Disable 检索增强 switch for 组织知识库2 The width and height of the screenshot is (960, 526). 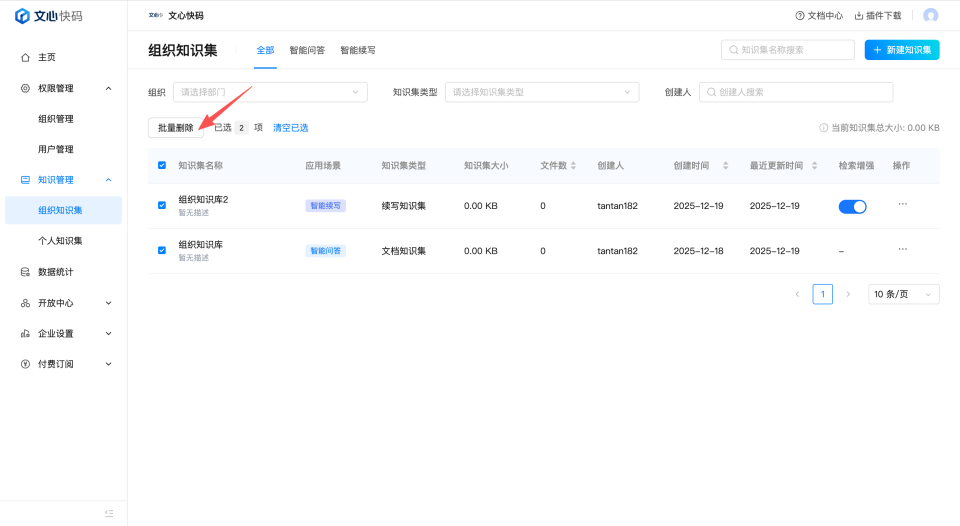852,206
